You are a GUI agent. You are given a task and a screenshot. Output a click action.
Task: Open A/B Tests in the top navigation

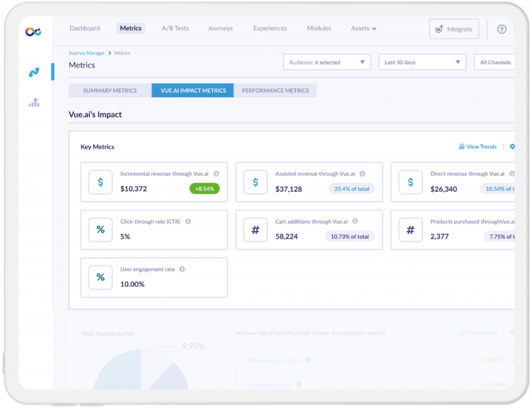click(175, 28)
